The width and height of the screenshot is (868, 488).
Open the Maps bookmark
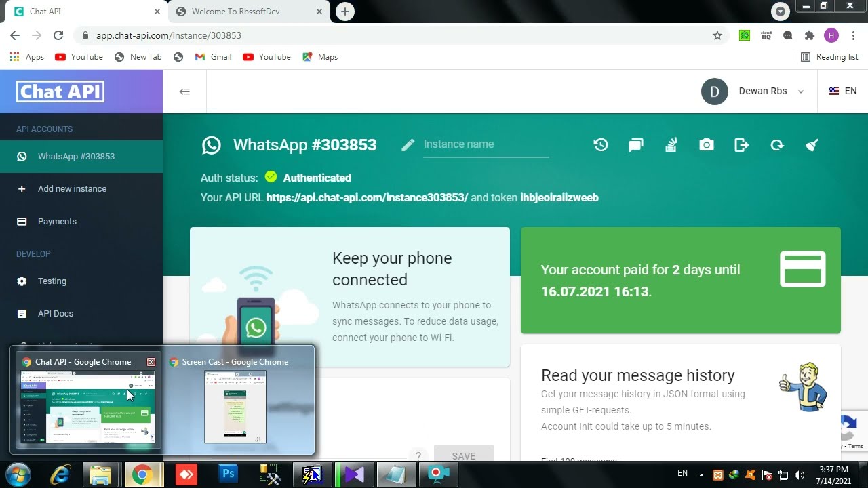(320, 57)
